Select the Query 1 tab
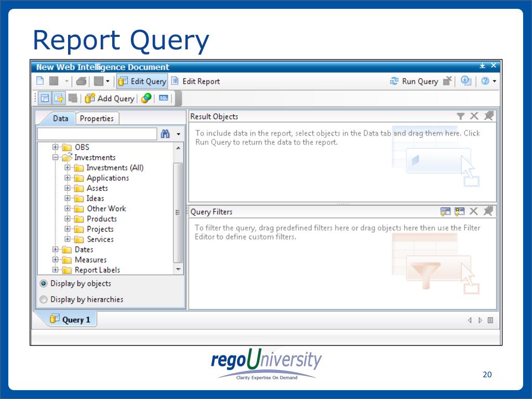The height and width of the screenshot is (399, 532). click(71, 320)
